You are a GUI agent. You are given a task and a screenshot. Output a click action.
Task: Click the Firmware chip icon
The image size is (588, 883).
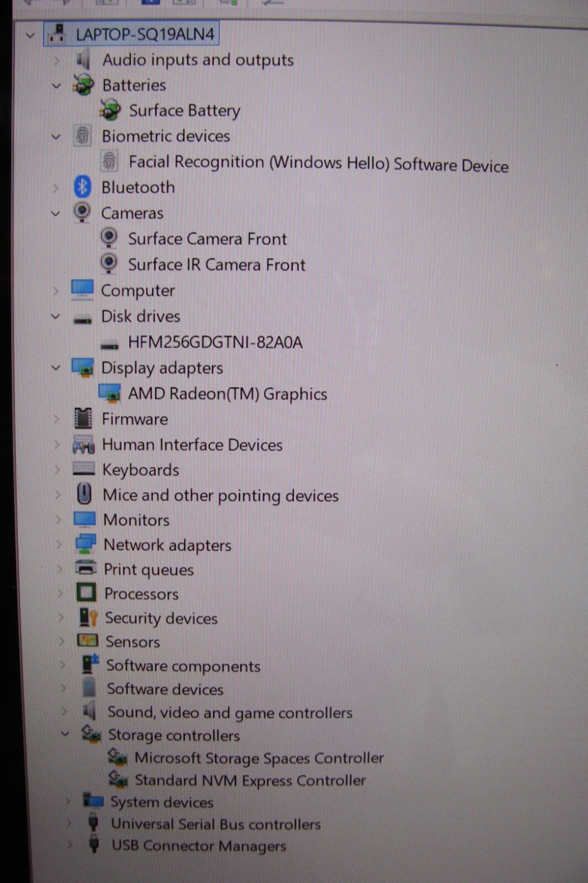[83, 418]
